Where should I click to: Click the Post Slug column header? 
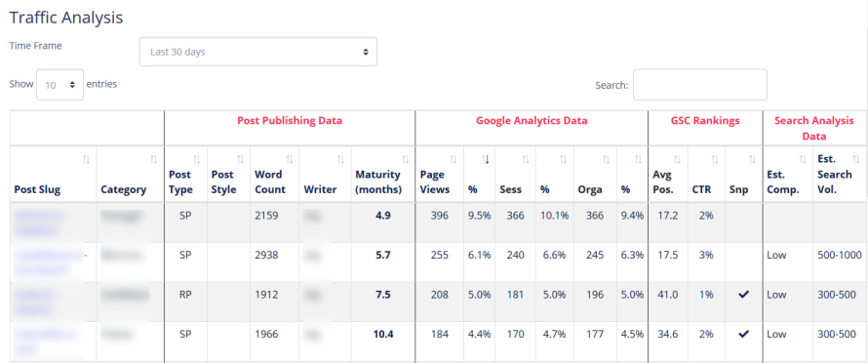pos(53,174)
